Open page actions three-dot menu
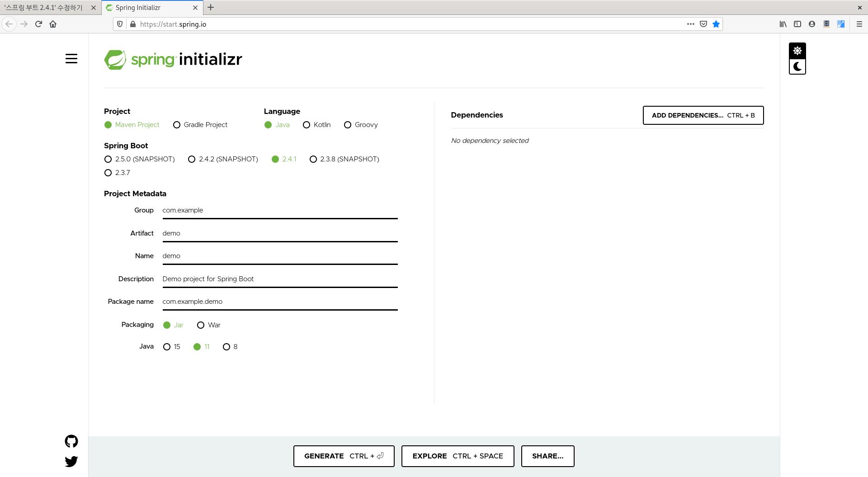 (691, 24)
